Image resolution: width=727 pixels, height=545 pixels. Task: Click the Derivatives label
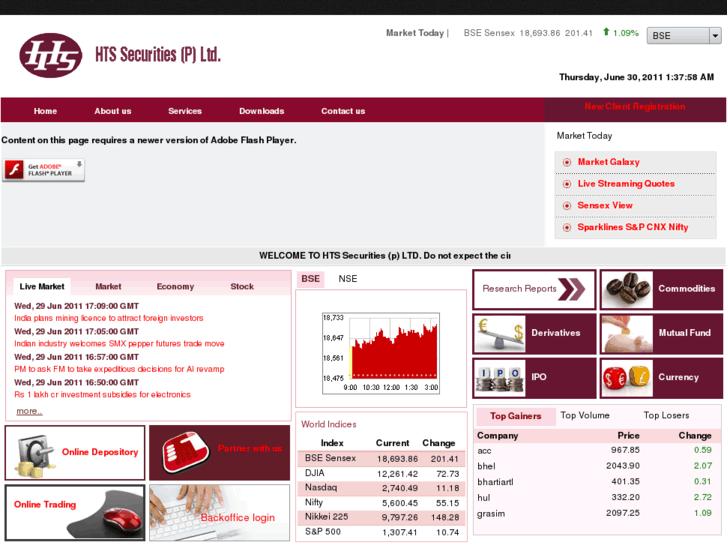[555, 333]
